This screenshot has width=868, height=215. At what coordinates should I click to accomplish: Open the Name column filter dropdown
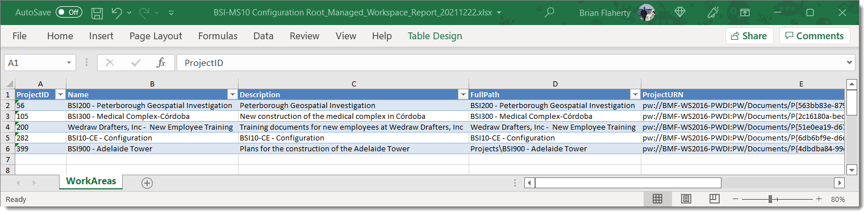click(x=232, y=94)
